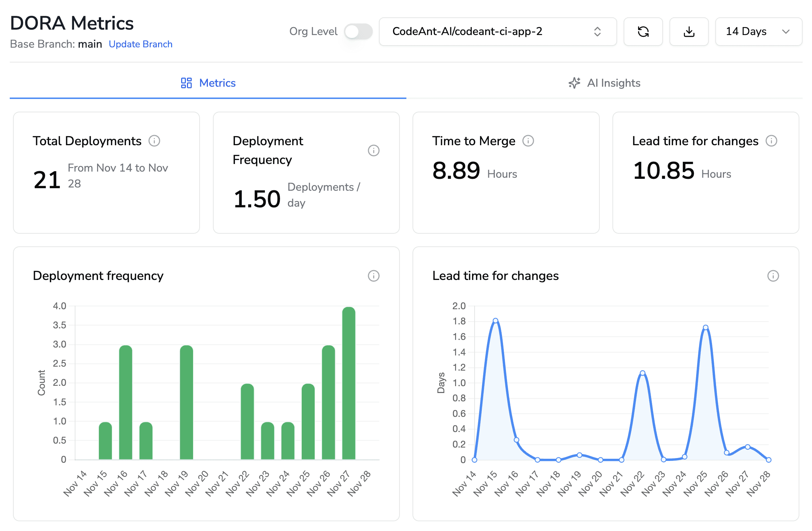Viewport: 812px width, 531px height.
Task: Refresh the DORA metrics data
Action: point(643,32)
